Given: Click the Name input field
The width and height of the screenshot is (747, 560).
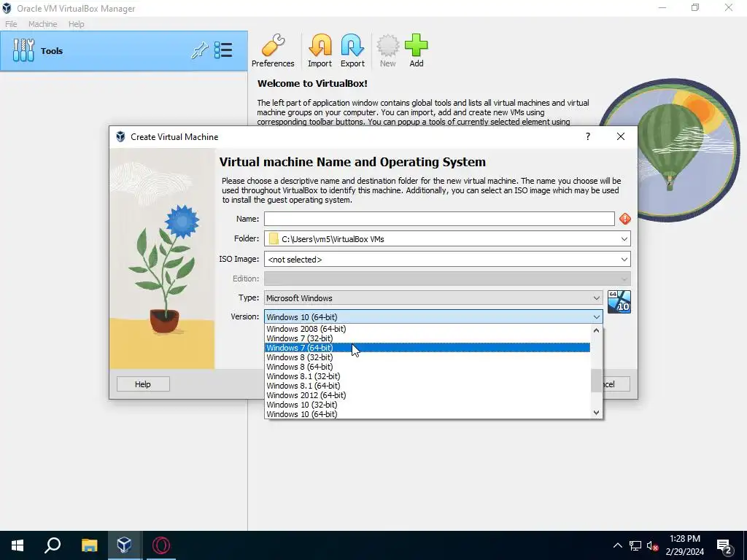Looking at the screenshot, I should click(x=438, y=219).
